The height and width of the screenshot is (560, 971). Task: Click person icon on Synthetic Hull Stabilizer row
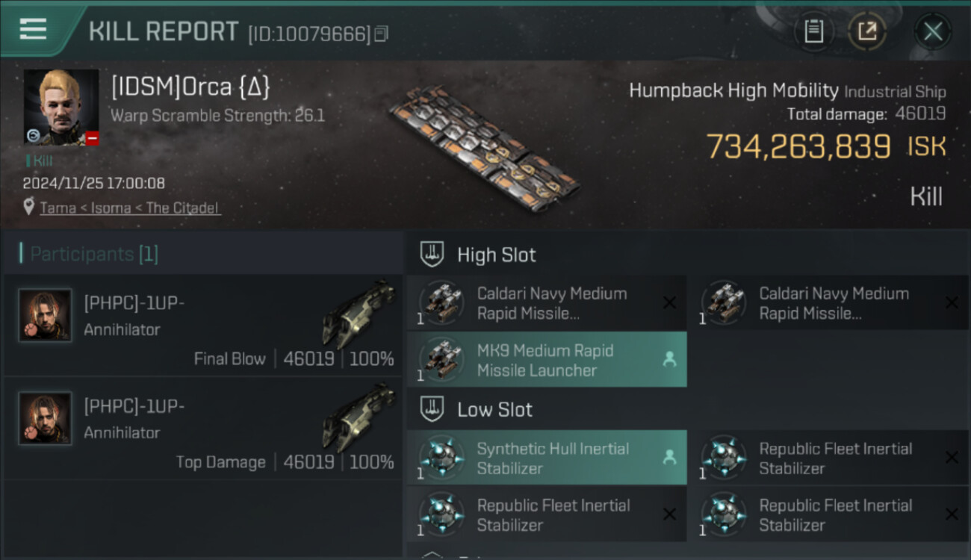tap(669, 458)
